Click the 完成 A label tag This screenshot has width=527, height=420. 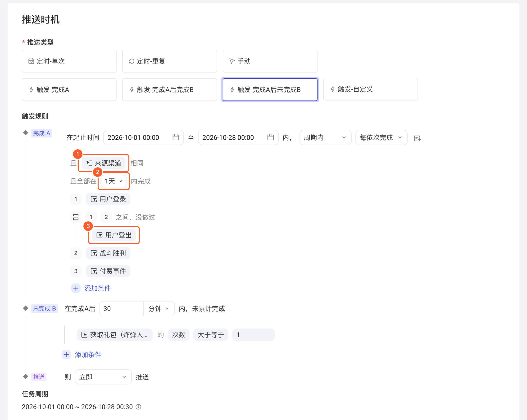41,133
